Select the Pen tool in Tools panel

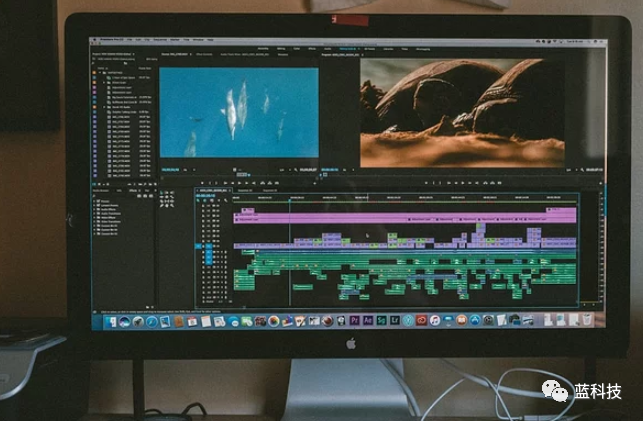click(161, 205)
